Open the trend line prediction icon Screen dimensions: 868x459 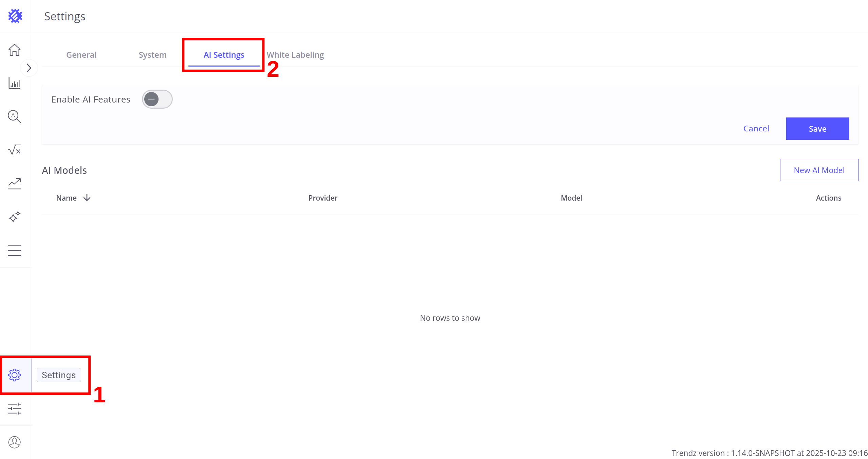pos(14,183)
